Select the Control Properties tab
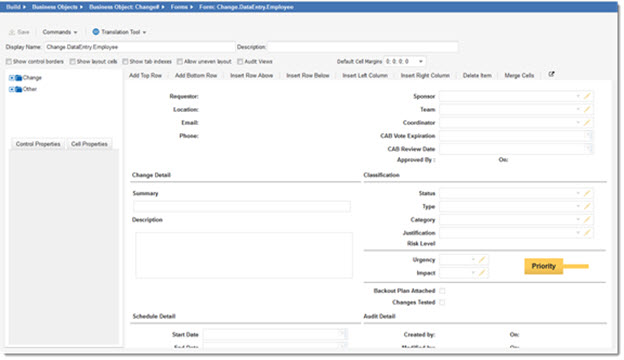This screenshot has width=624, height=360. pyautogui.click(x=38, y=144)
